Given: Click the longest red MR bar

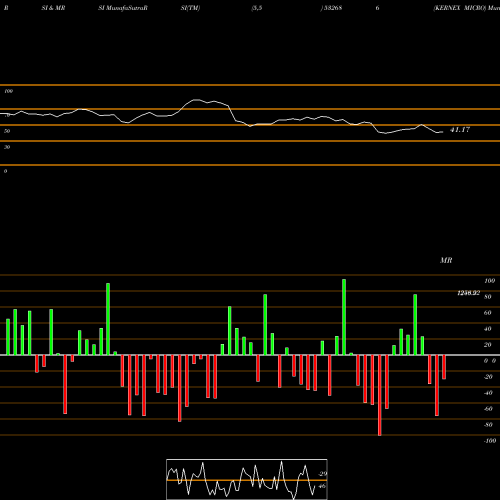Looking at the screenshot, I should pyautogui.click(x=380, y=395).
